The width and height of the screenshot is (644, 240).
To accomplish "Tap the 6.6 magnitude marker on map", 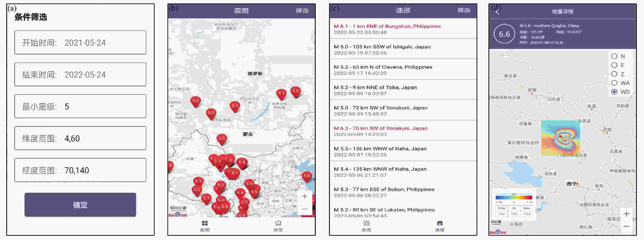I will [242, 163].
